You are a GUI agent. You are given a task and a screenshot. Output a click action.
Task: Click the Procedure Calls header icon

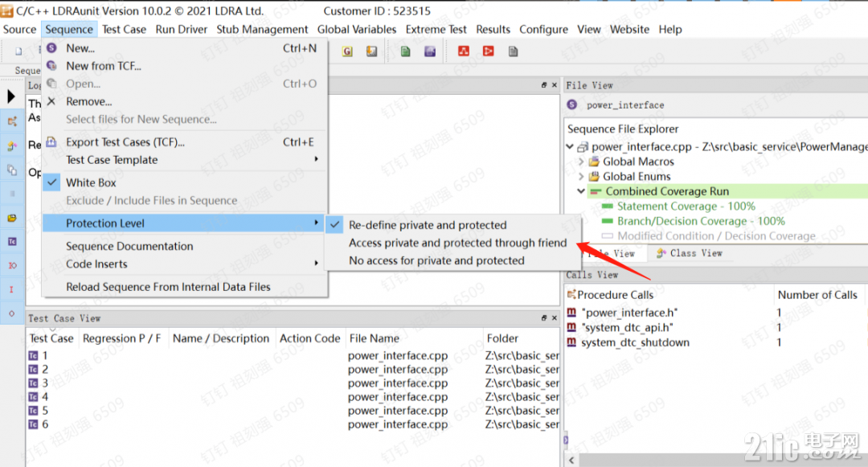pyautogui.click(x=571, y=294)
